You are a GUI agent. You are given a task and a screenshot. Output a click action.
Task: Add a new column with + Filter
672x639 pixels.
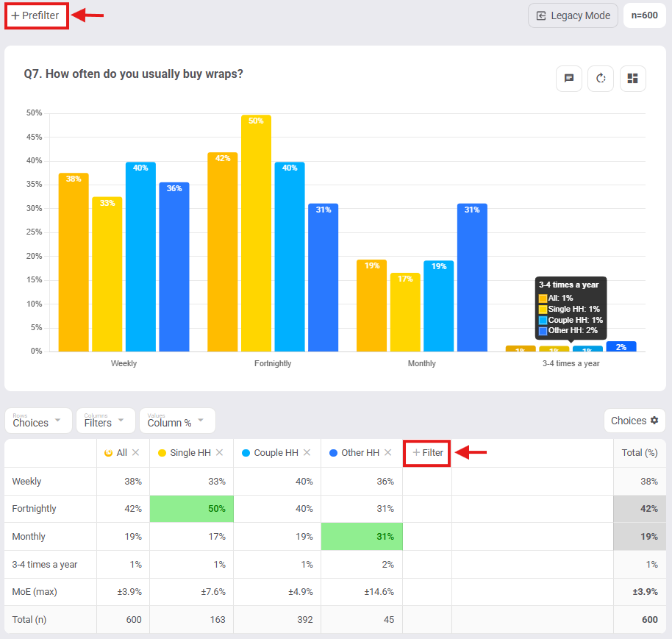click(427, 453)
